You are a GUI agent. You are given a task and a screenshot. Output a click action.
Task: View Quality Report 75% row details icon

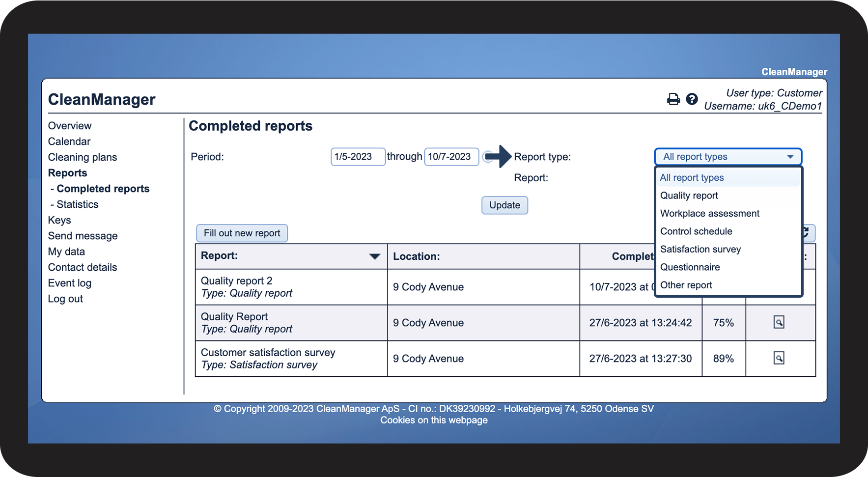click(779, 322)
